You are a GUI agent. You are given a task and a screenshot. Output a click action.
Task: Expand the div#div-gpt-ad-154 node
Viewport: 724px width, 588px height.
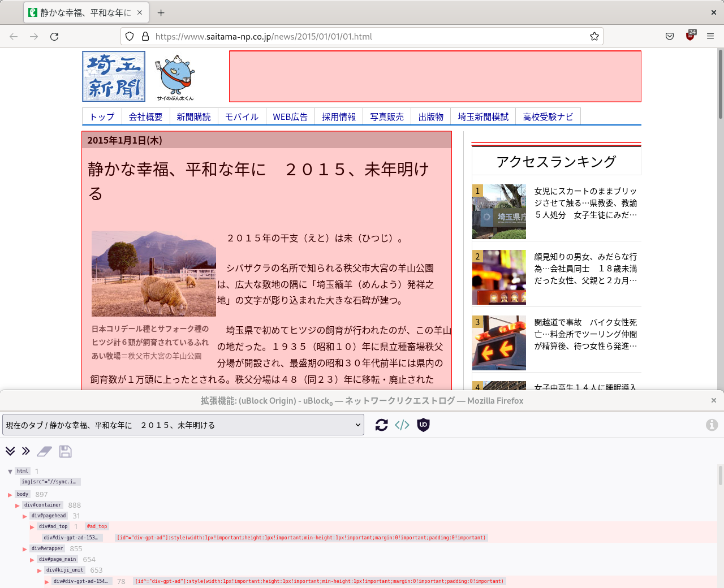point(47,581)
